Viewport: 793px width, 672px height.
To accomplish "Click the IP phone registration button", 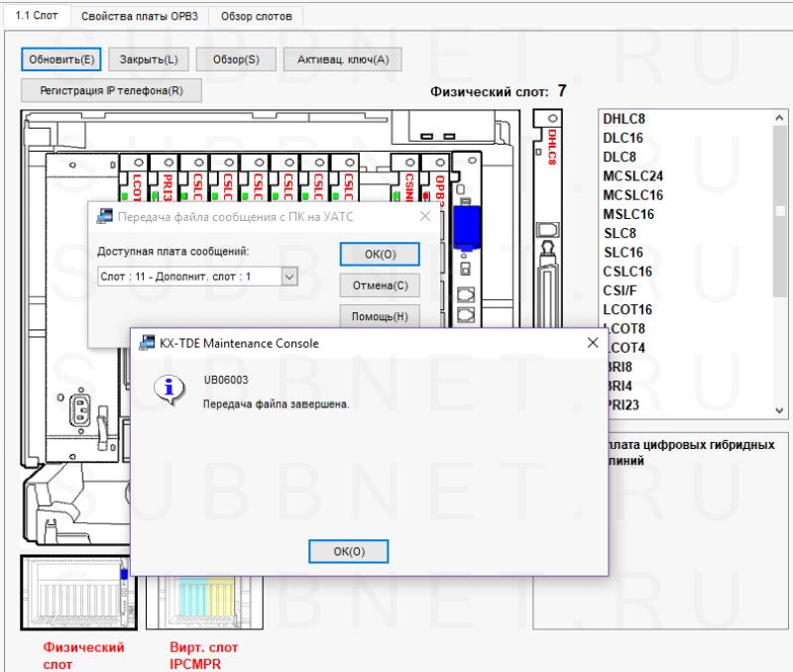I will click(x=111, y=90).
